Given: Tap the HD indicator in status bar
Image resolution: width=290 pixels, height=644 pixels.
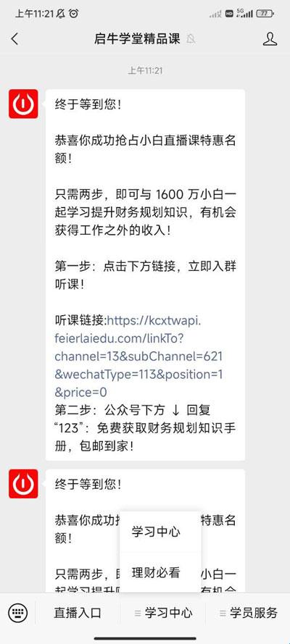Looking at the screenshot, I should pos(229,14).
